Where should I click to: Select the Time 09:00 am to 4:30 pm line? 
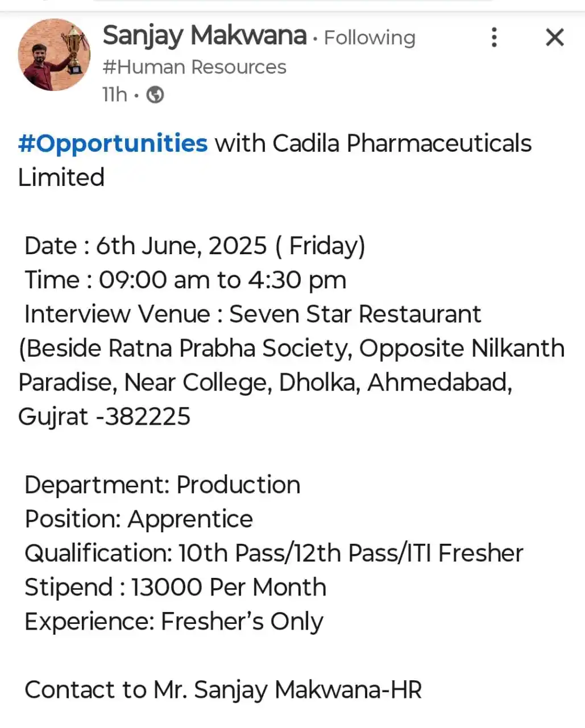(185, 280)
